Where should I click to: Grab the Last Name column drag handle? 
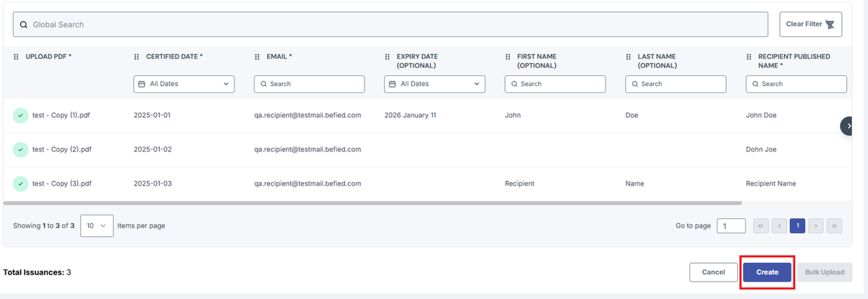coord(629,56)
